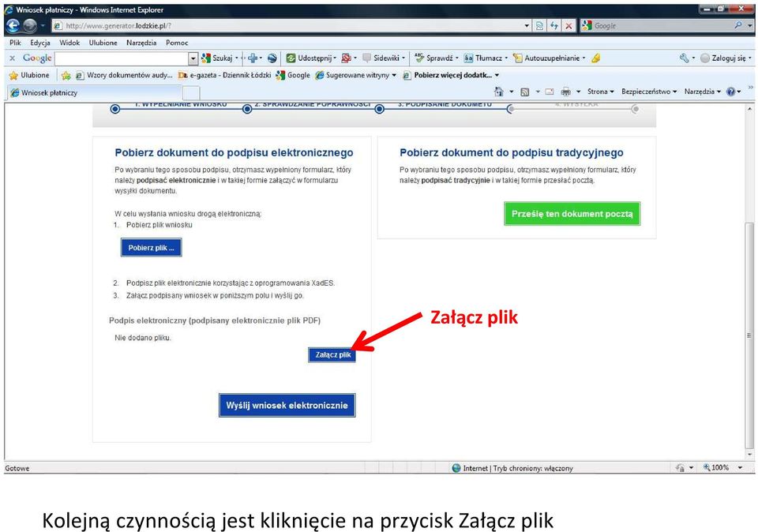This screenshot has height=532, width=758.
Task: Open the Google toolbar search dropdown arrow
Action: click(x=193, y=58)
